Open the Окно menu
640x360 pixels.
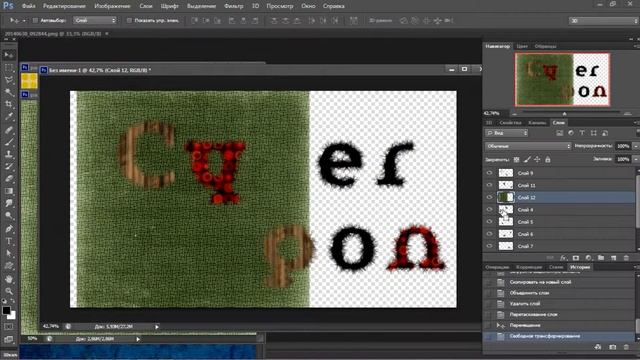click(x=308, y=6)
